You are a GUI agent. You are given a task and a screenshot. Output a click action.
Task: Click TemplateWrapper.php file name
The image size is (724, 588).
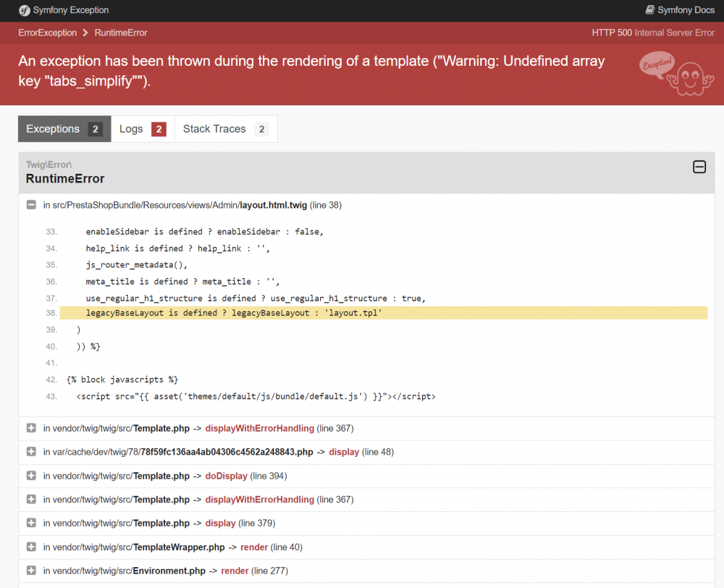coord(179,547)
